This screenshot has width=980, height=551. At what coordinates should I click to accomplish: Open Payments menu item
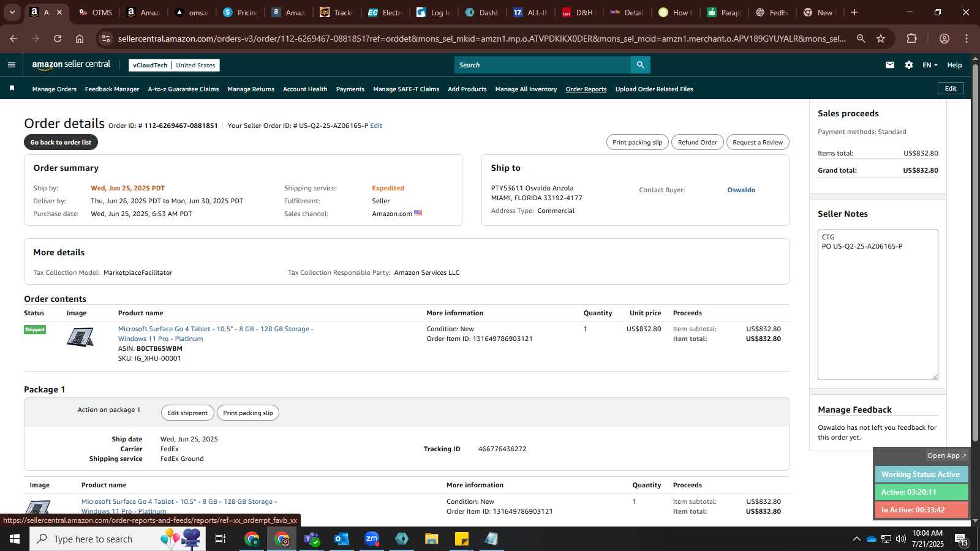point(350,89)
